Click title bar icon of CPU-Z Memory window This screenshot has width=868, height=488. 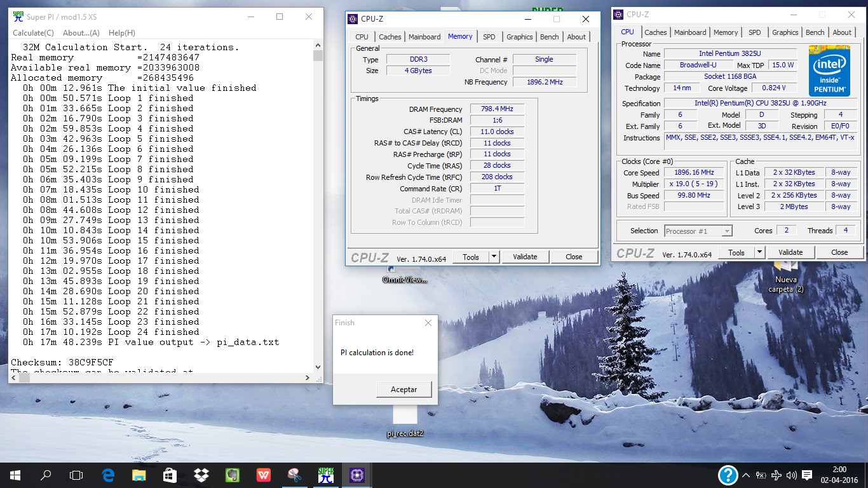click(353, 19)
